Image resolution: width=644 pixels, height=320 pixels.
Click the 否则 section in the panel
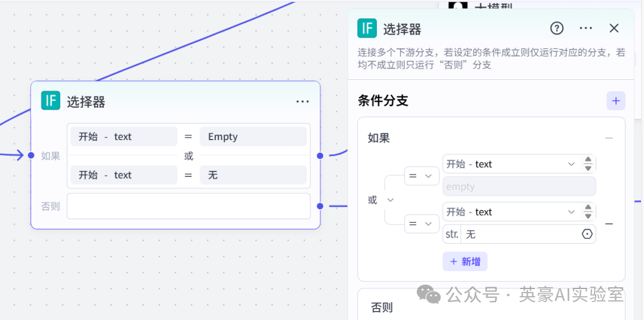tap(382, 307)
